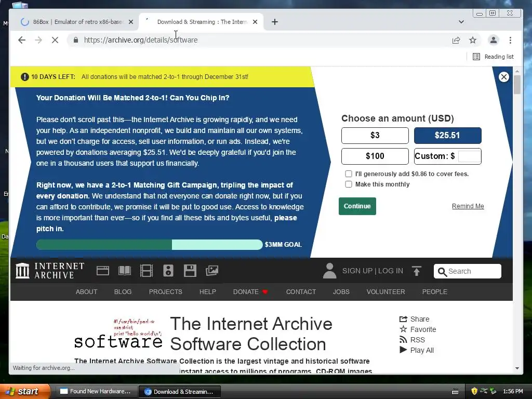
Task: Open the Windows start menu
Action: tap(25, 391)
